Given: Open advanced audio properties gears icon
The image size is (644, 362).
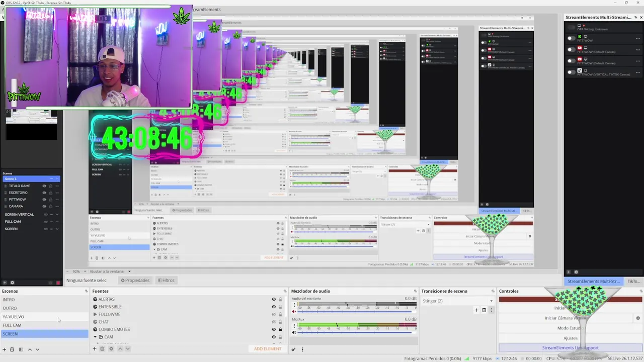Looking at the screenshot, I should (x=292, y=349).
